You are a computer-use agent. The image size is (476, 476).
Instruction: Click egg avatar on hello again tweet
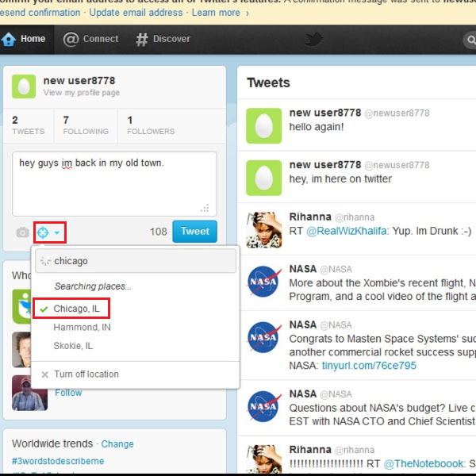263,125
